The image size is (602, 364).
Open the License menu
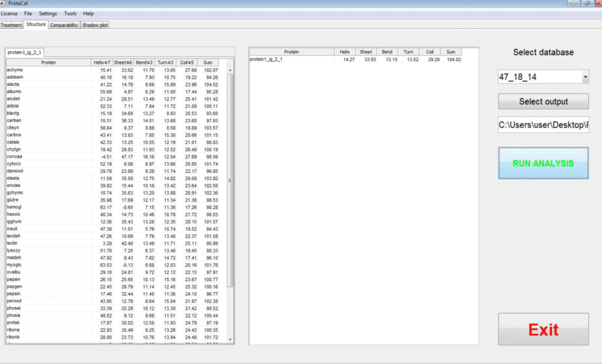coord(9,13)
